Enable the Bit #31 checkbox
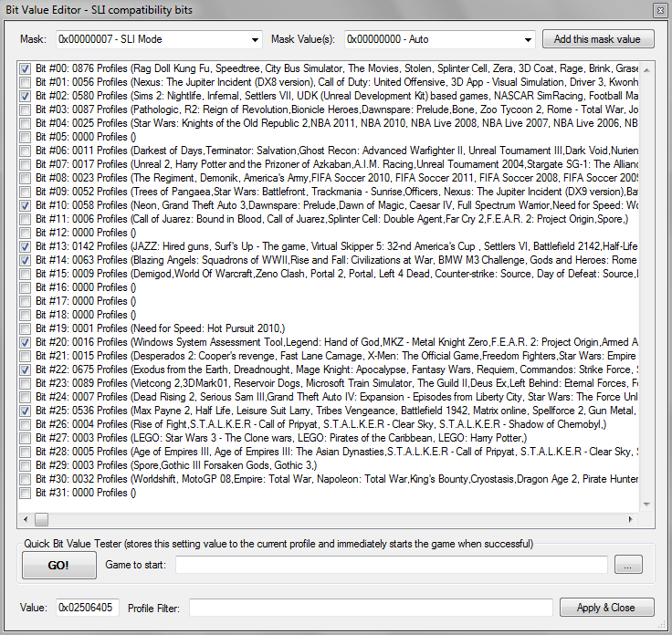Screen dimensions: 672x635 point(26,494)
